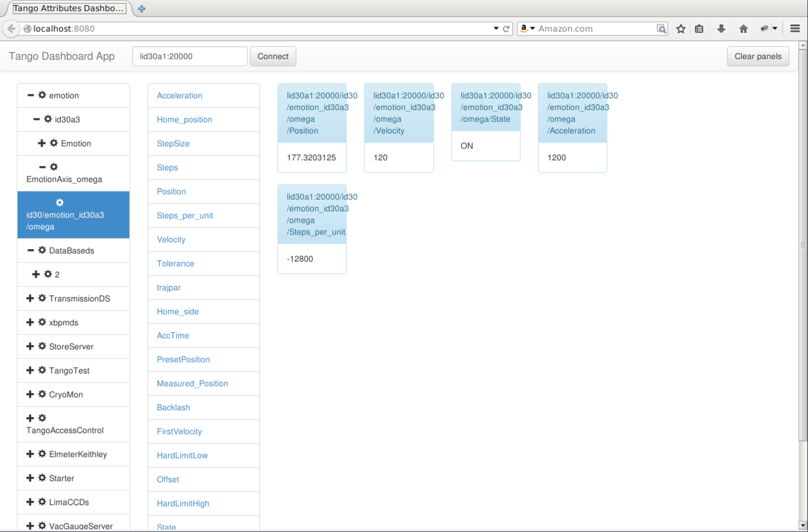
Task: Select the Velocity attribute in the list
Action: (x=203, y=239)
